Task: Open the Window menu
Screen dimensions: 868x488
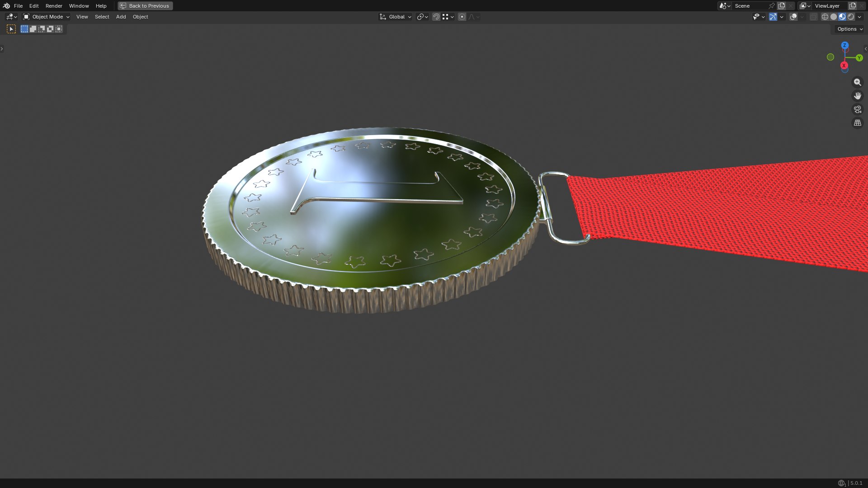Action: (x=79, y=6)
